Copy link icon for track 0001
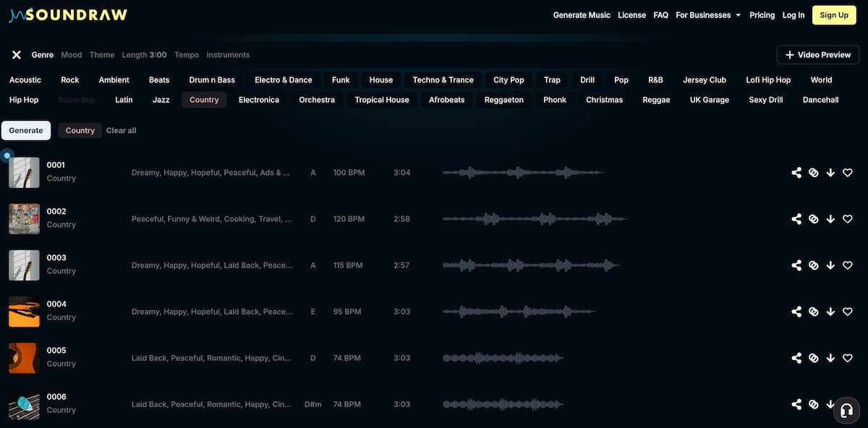The image size is (868, 428). [x=813, y=173]
